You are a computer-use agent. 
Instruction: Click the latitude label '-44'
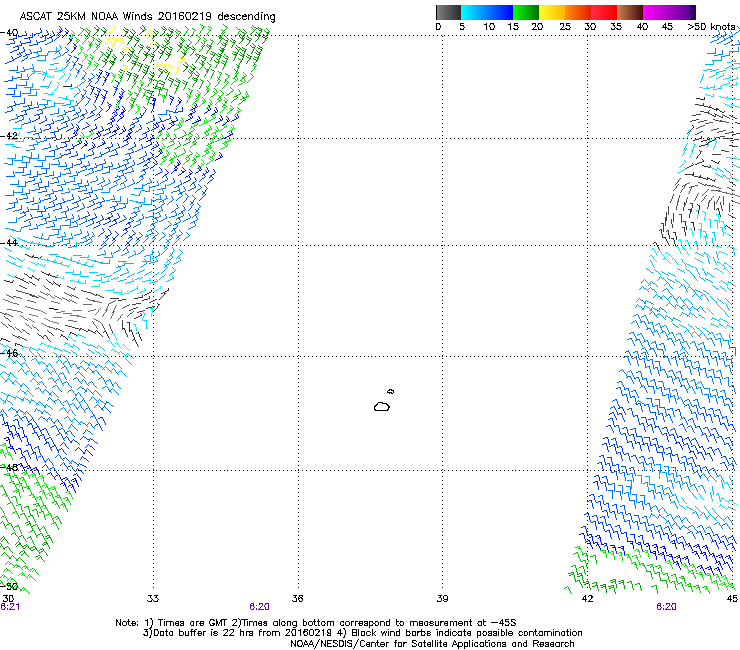point(9,243)
